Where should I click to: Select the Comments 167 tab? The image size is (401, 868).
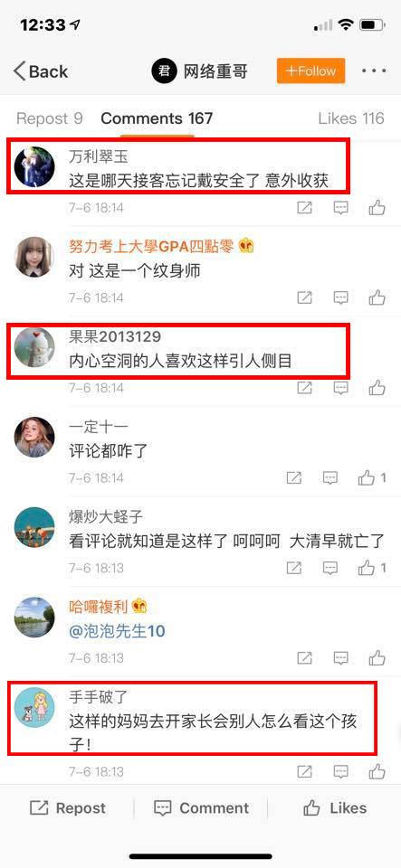coord(157,118)
